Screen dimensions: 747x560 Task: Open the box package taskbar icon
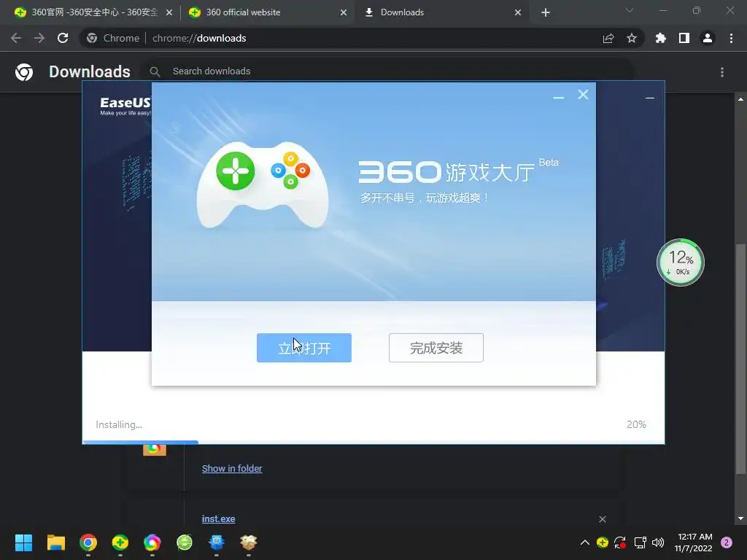pyautogui.click(x=248, y=542)
